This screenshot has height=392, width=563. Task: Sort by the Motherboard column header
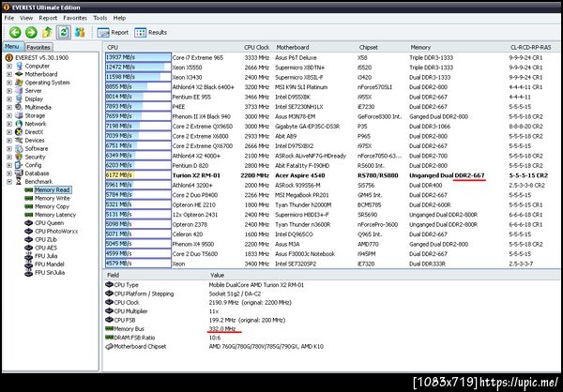coord(293,48)
